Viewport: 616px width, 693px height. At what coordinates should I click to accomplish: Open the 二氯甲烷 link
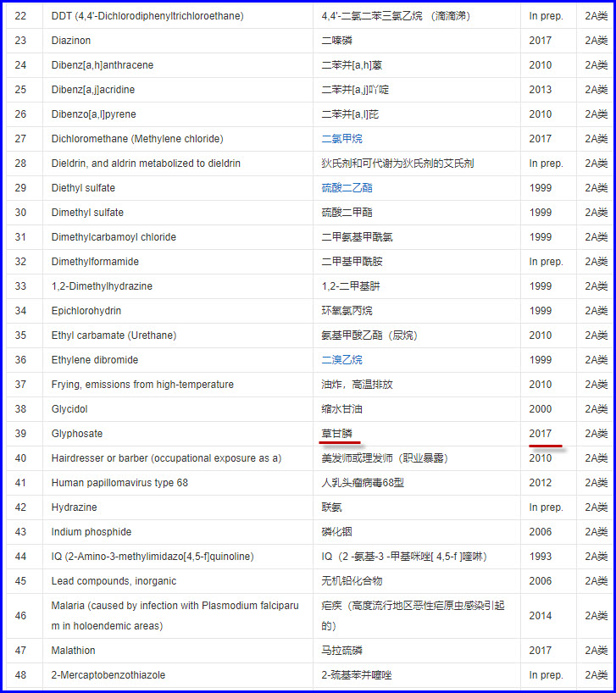[x=341, y=139]
